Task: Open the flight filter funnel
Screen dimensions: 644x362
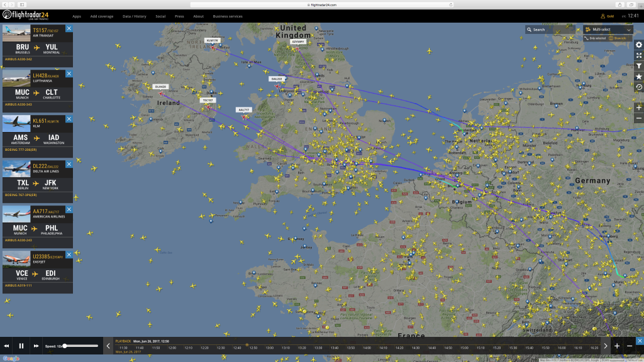Action: [639, 66]
